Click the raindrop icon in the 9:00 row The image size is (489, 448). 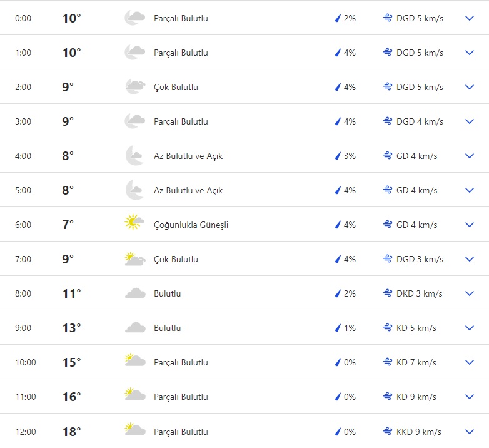pyautogui.click(x=338, y=328)
